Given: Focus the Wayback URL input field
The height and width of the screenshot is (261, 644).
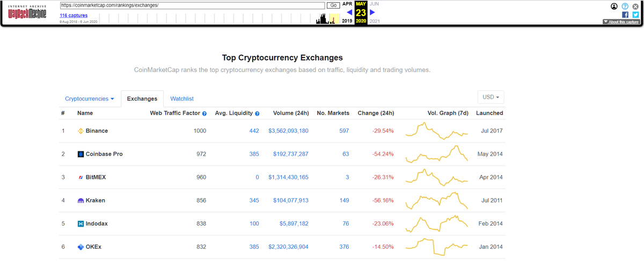Looking at the screenshot, I should [192, 5].
